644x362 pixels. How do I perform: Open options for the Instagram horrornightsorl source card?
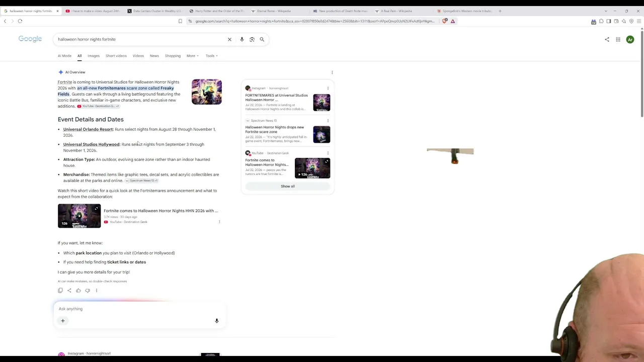(x=328, y=88)
